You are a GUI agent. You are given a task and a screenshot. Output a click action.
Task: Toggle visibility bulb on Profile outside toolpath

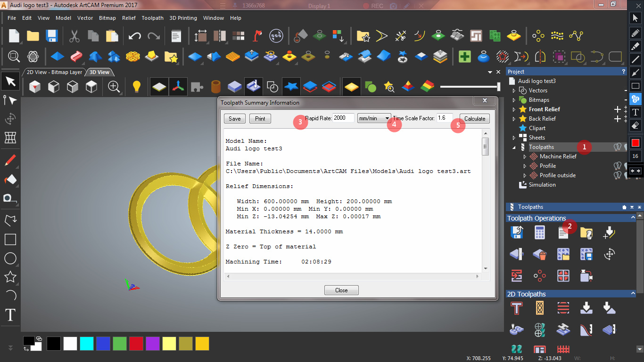(x=617, y=175)
